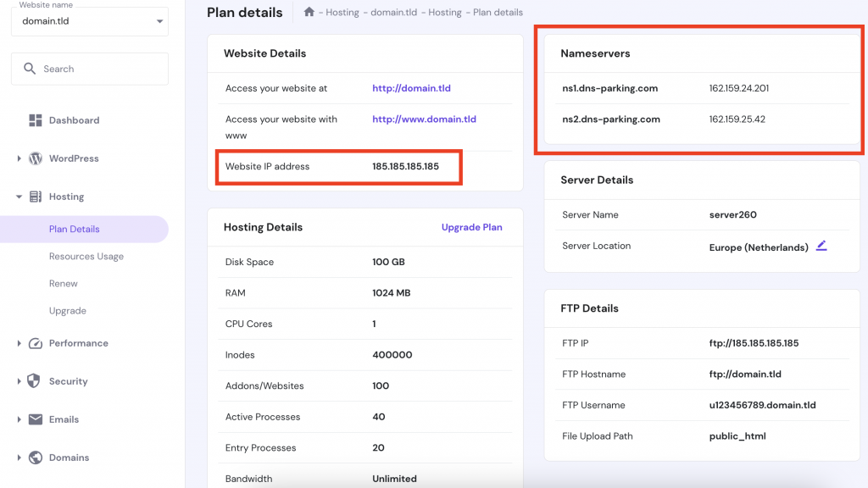Click the Dashboard grid icon
868x488 pixels.
pyautogui.click(x=36, y=120)
